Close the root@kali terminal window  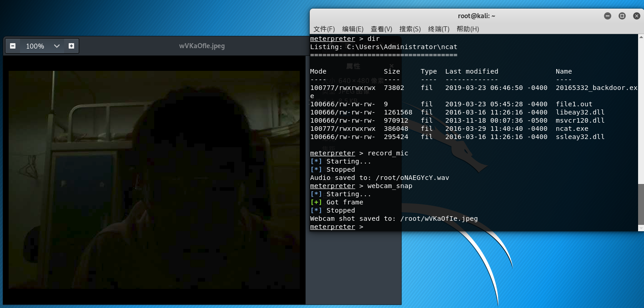pyautogui.click(x=636, y=16)
